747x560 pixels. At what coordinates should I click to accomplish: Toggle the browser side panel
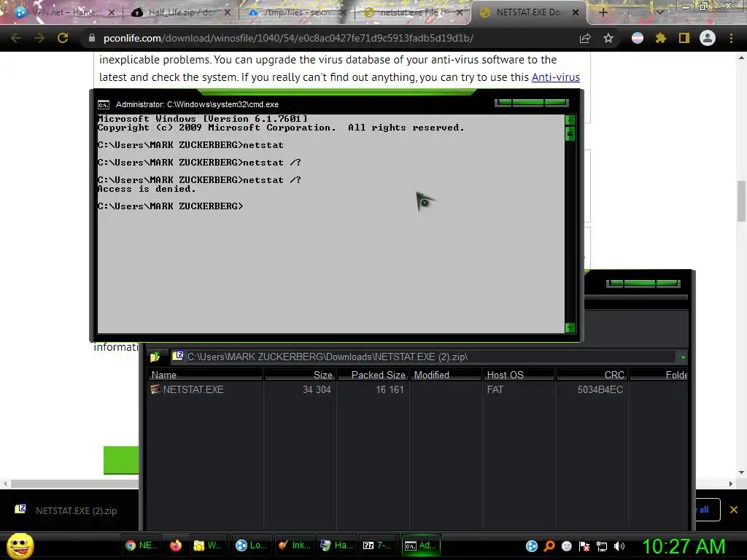coord(684,38)
